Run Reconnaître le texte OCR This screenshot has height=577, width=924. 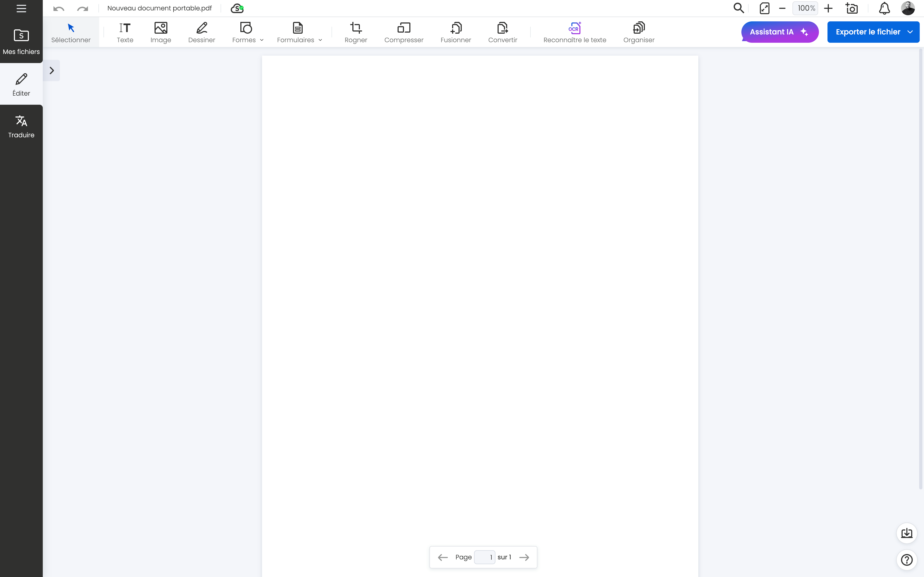(x=574, y=32)
